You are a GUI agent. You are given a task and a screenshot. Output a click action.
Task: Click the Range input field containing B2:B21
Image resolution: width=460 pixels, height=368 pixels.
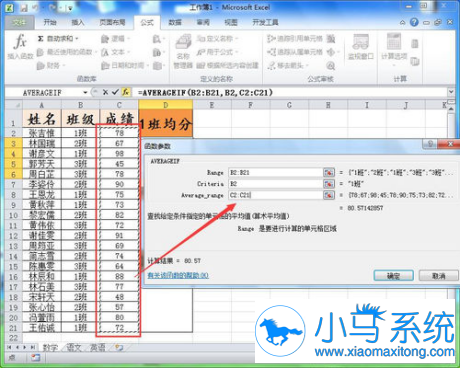tap(275, 172)
